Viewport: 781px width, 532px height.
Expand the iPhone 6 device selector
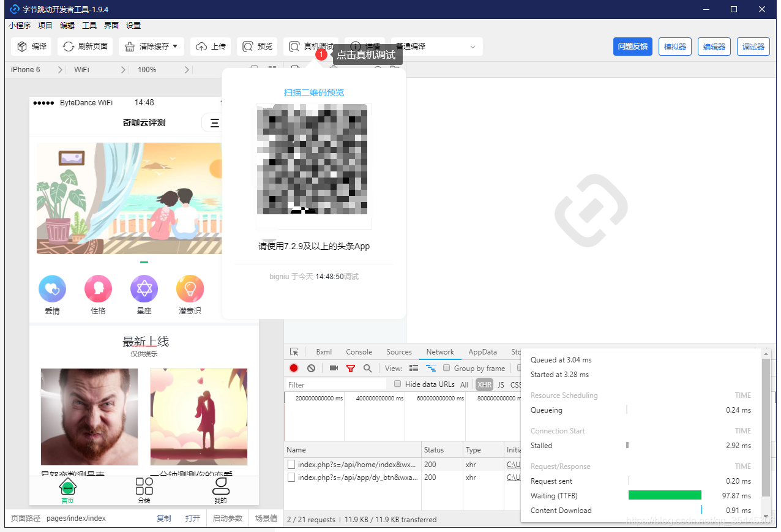(x=37, y=70)
